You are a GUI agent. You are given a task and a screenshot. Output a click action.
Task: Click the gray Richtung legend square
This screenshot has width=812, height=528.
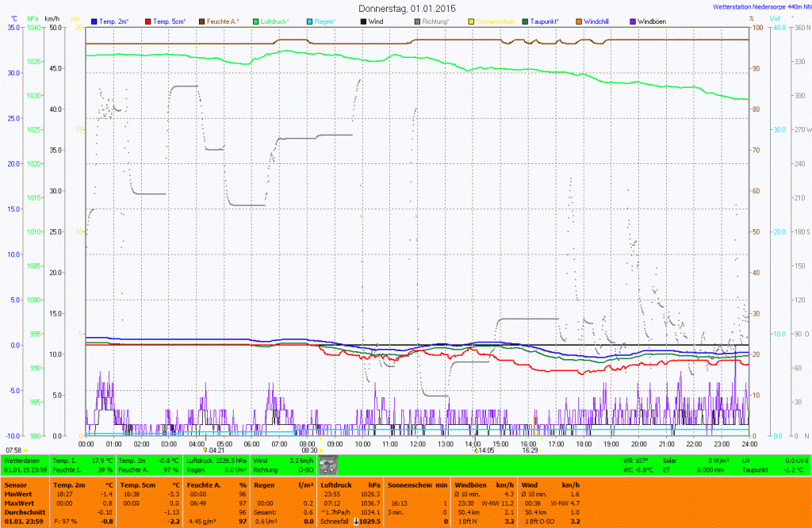coord(417,20)
